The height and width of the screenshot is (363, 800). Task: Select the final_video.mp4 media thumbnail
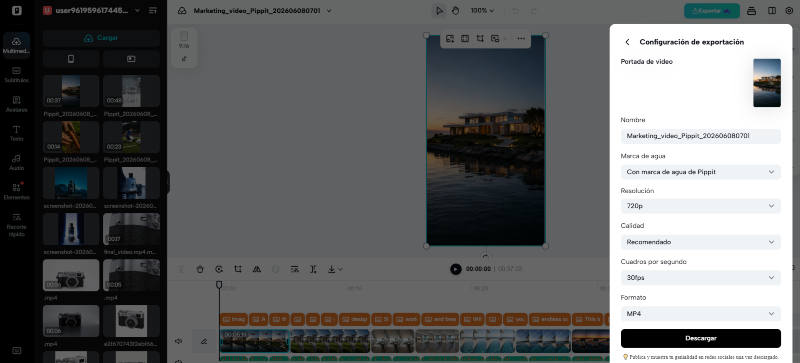(x=131, y=229)
